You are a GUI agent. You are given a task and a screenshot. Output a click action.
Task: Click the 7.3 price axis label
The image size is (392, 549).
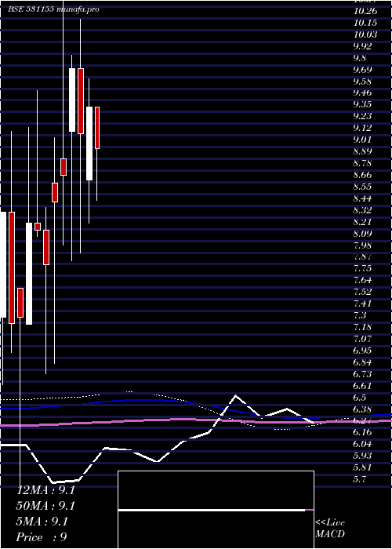(361, 315)
